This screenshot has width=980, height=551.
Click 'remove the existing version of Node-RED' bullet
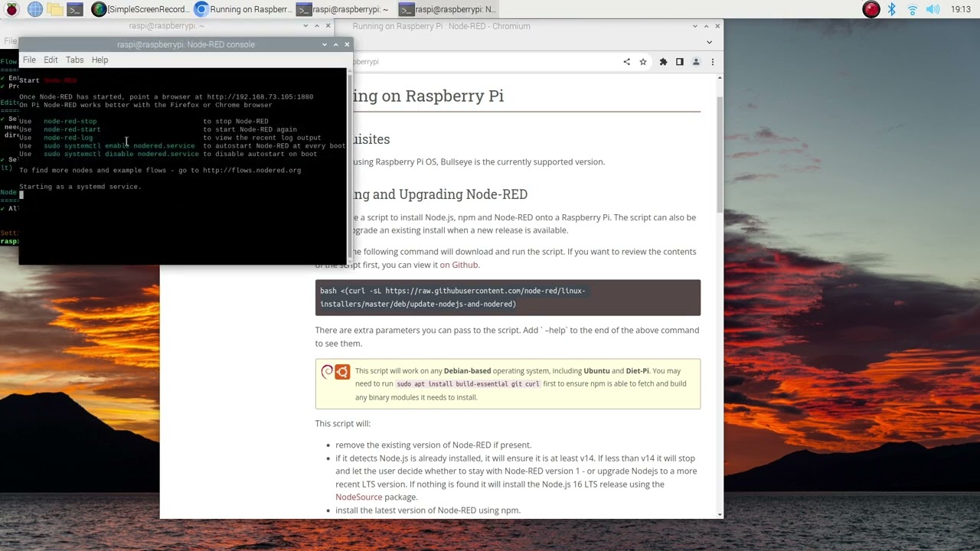coord(433,445)
